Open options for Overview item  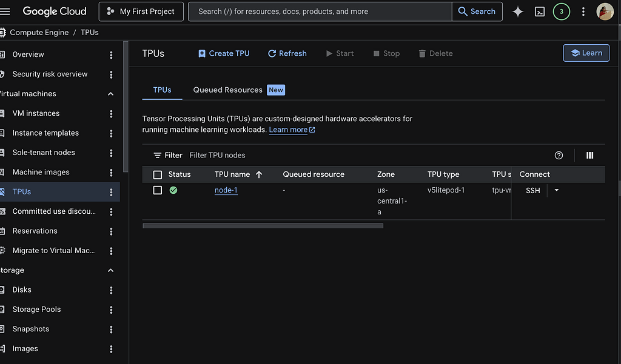[111, 55]
